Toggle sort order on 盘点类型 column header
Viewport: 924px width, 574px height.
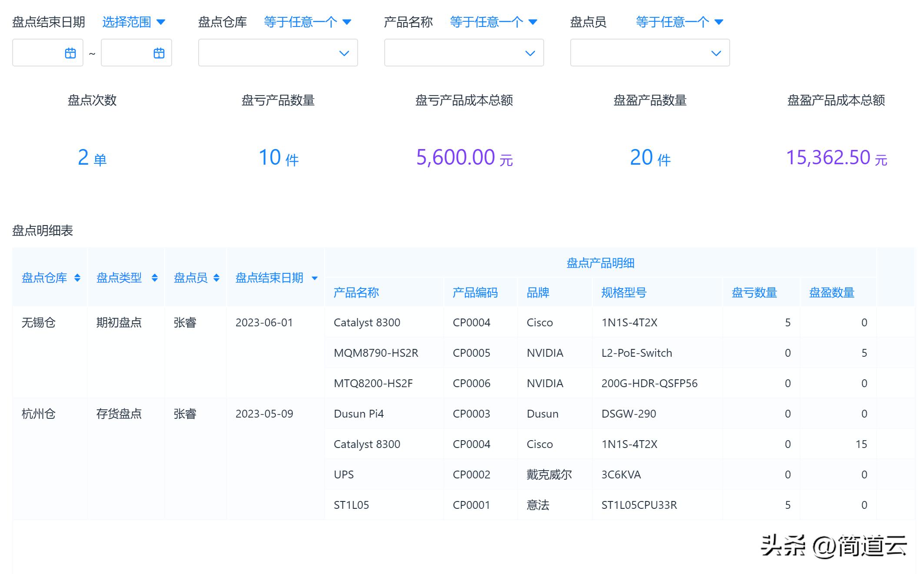click(154, 278)
